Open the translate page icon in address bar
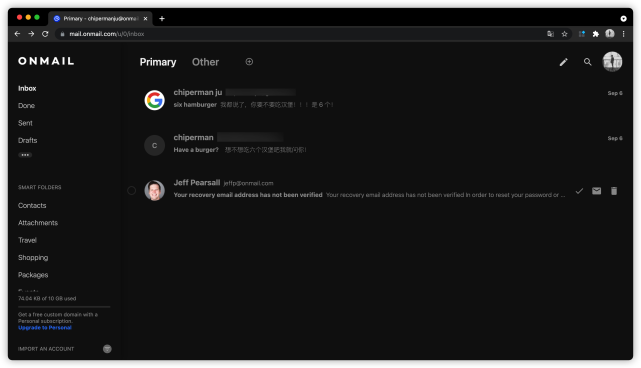 tap(550, 34)
